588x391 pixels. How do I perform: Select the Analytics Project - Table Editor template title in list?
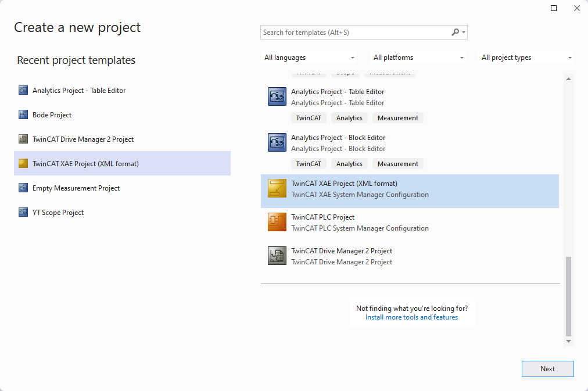(x=338, y=91)
